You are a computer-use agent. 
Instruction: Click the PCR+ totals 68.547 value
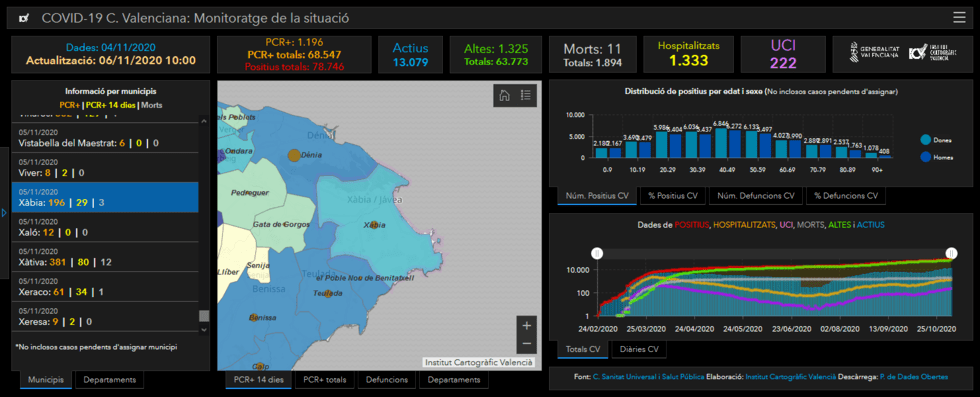tap(294, 54)
